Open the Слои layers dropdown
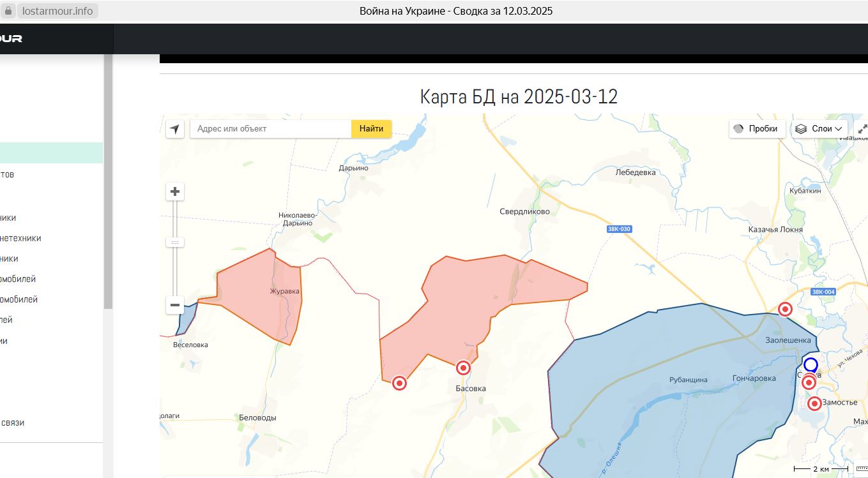 point(820,129)
